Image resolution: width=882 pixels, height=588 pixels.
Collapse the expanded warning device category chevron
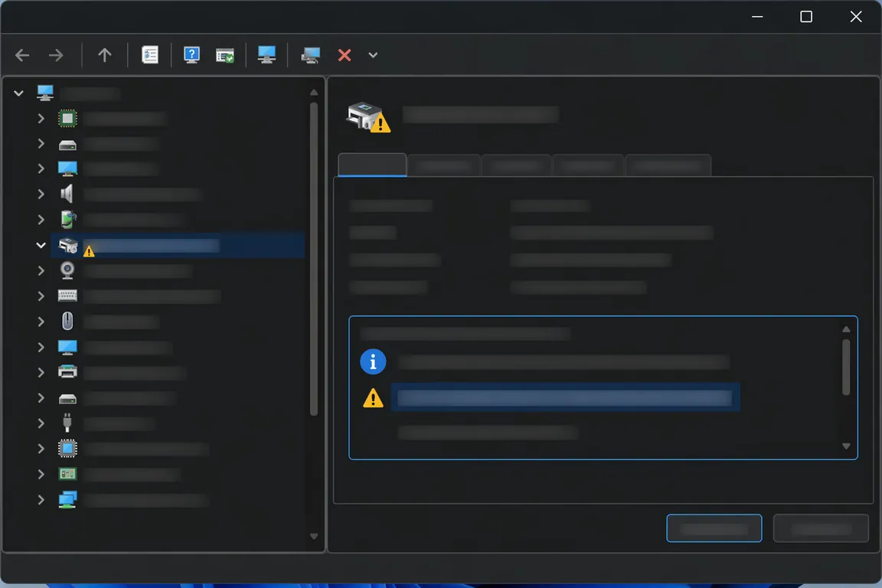tap(41, 245)
